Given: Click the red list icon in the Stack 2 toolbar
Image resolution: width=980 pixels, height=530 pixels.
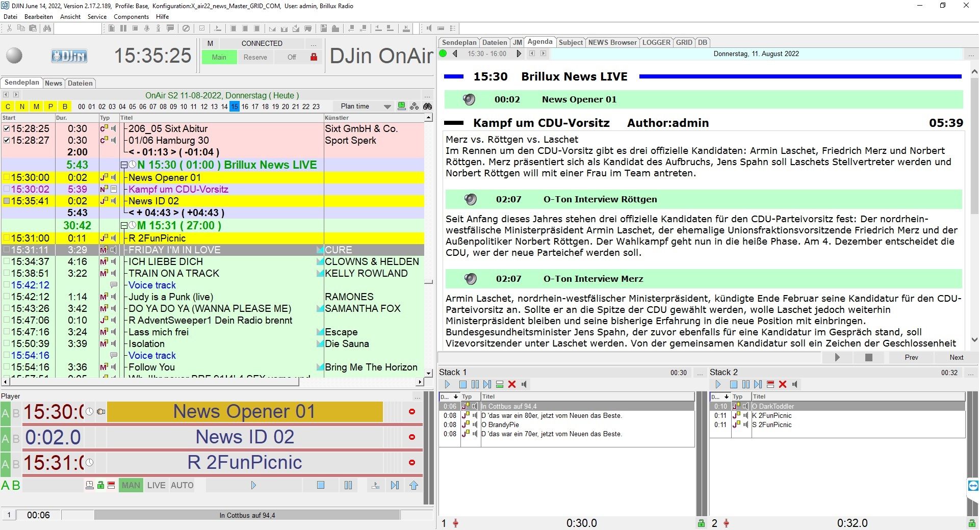Looking at the screenshot, I should click(x=770, y=384).
